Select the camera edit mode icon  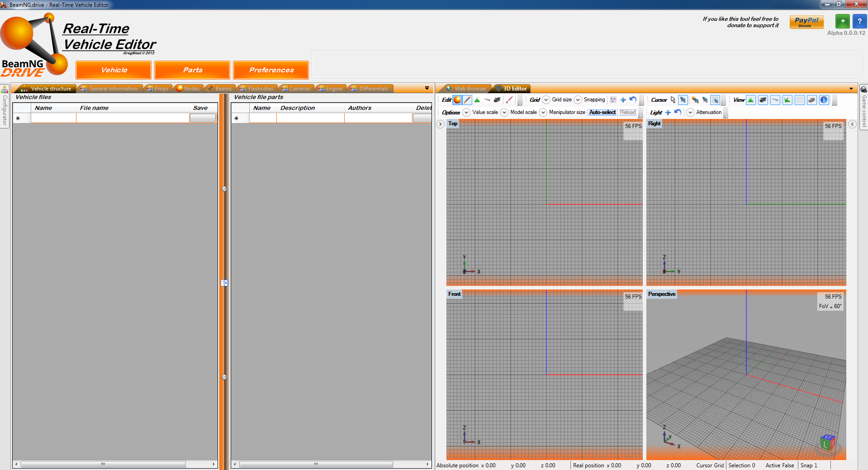point(497,100)
